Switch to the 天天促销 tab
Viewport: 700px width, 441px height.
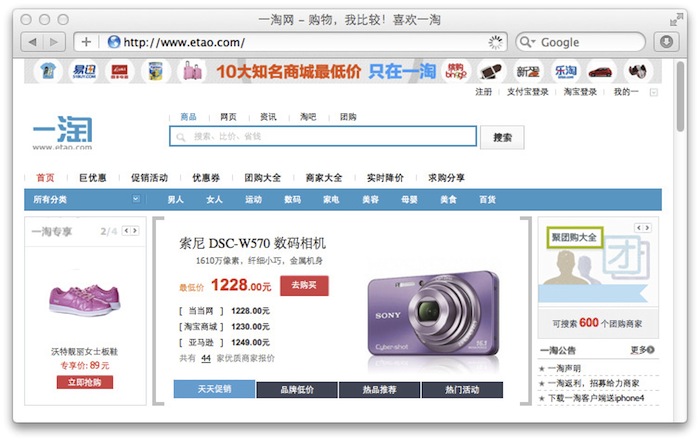tap(214, 389)
